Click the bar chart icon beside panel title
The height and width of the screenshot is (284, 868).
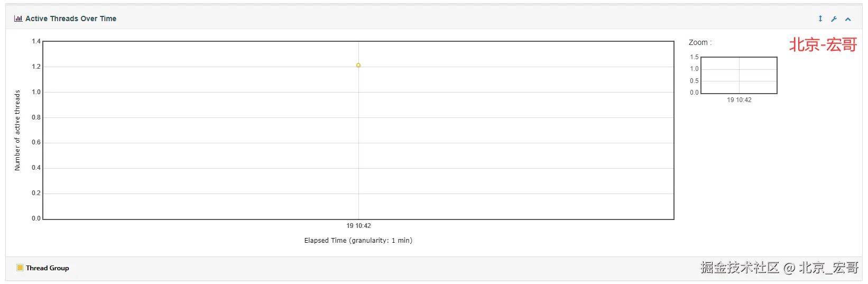18,19
